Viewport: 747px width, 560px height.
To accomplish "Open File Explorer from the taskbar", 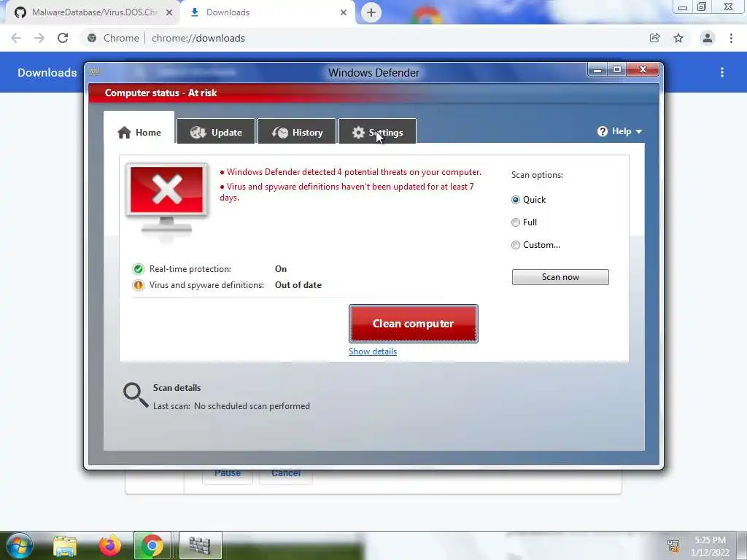I will click(65, 545).
